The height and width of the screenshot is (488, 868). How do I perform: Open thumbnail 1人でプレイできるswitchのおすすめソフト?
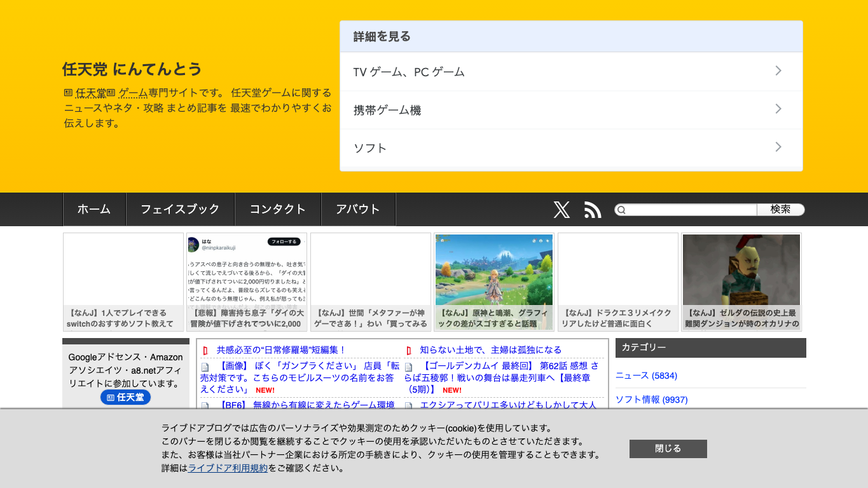coord(123,282)
